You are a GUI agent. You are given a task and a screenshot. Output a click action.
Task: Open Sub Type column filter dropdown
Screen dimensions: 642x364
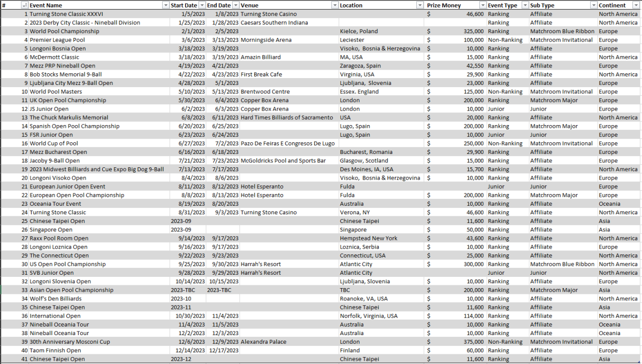[593, 5]
